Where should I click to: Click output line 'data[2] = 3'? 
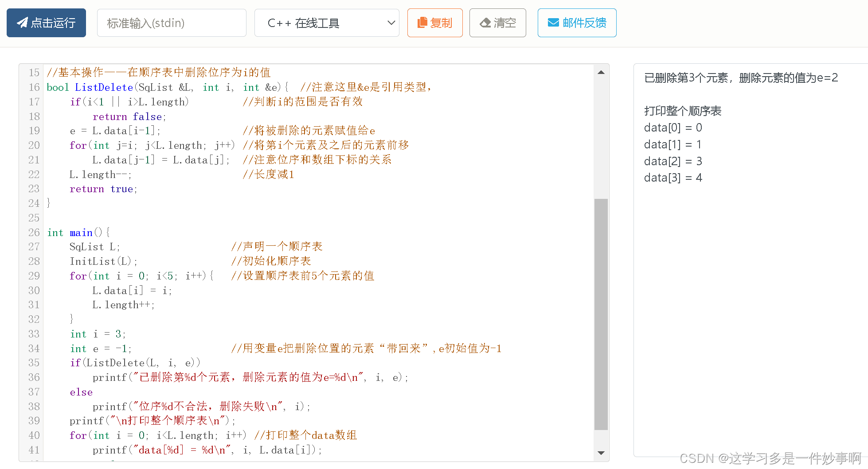point(673,161)
